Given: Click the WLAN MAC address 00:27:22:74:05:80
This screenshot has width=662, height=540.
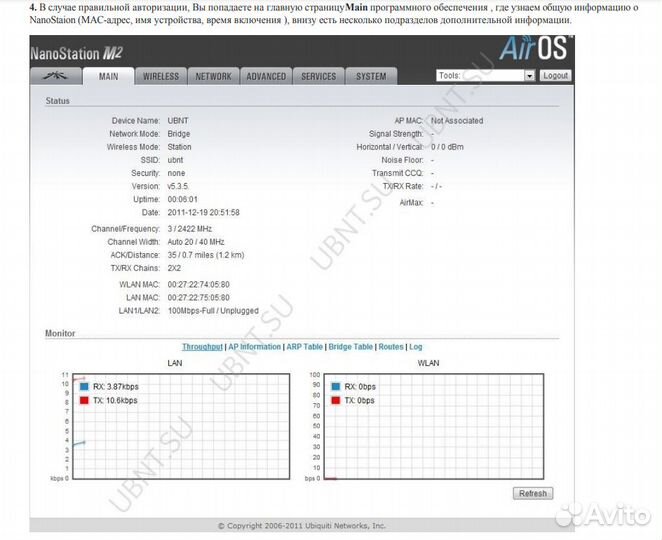Looking at the screenshot, I should pyautogui.click(x=198, y=285).
